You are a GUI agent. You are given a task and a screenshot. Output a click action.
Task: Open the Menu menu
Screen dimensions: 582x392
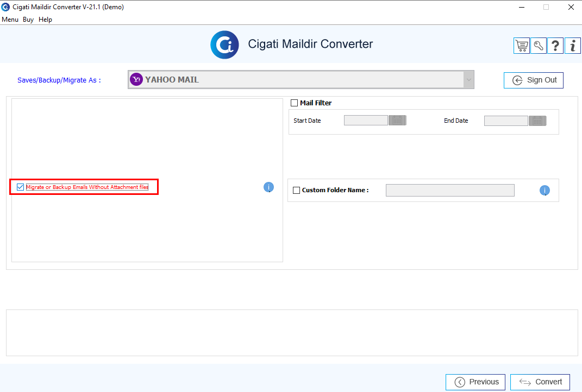[x=10, y=20]
